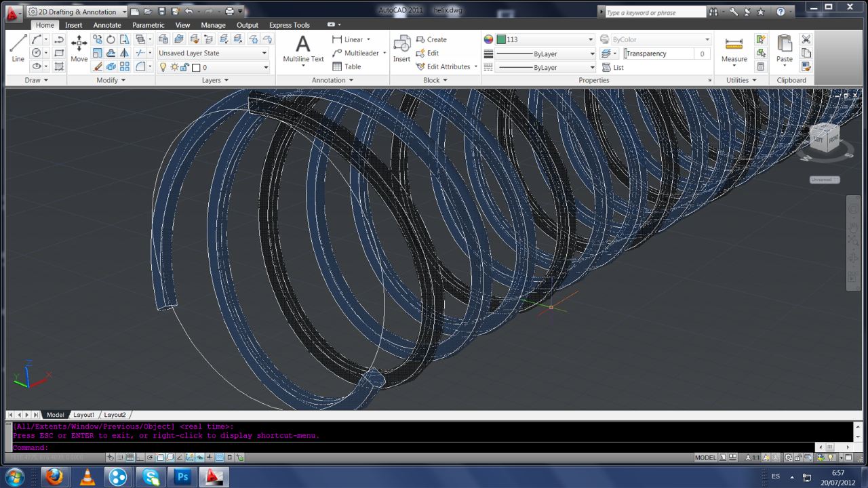Switch to the Annotate ribbon tab
Screen dimensions: 868x488
coord(107,25)
